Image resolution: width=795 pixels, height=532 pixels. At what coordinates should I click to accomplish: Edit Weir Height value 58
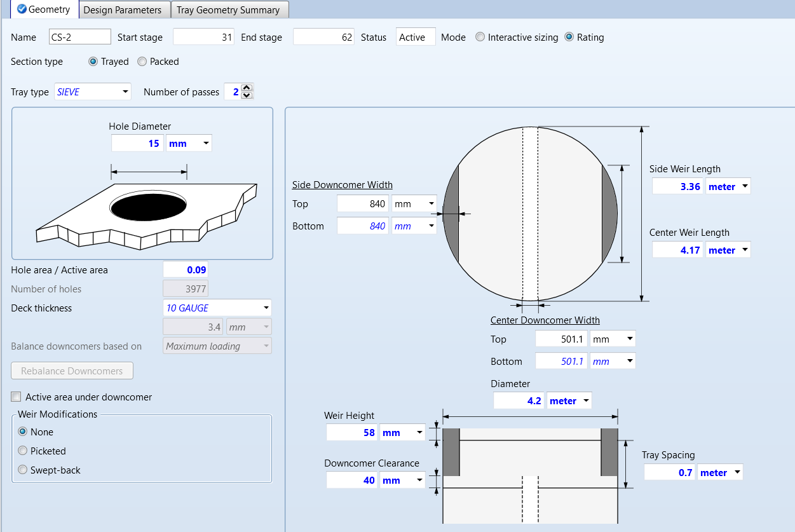tap(352, 433)
